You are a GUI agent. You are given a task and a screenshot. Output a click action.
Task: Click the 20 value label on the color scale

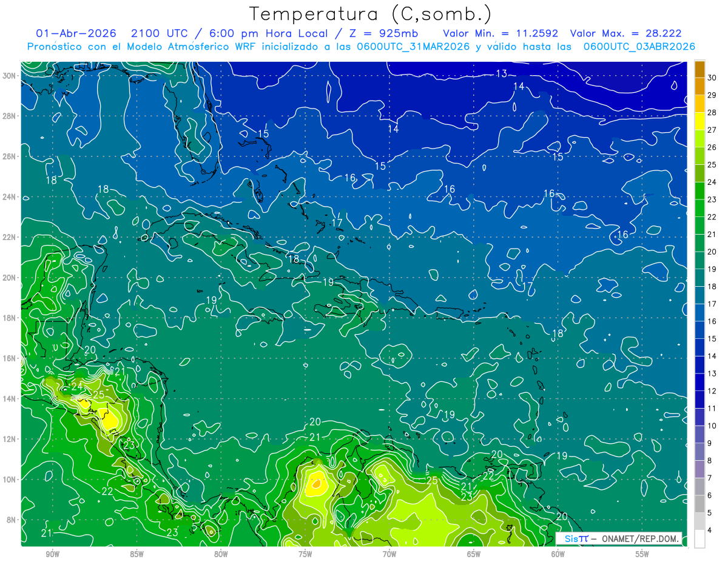click(712, 252)
